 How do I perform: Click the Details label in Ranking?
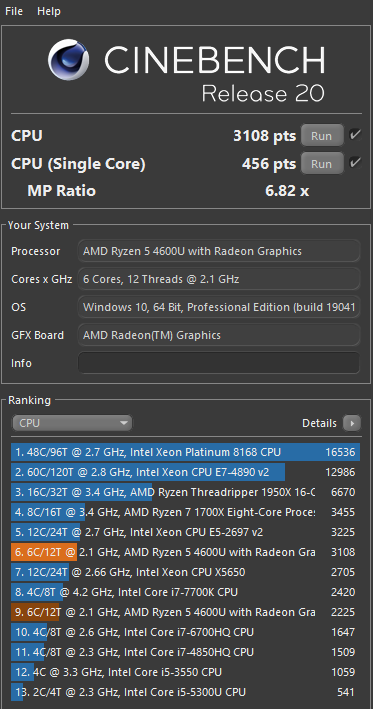319,423
